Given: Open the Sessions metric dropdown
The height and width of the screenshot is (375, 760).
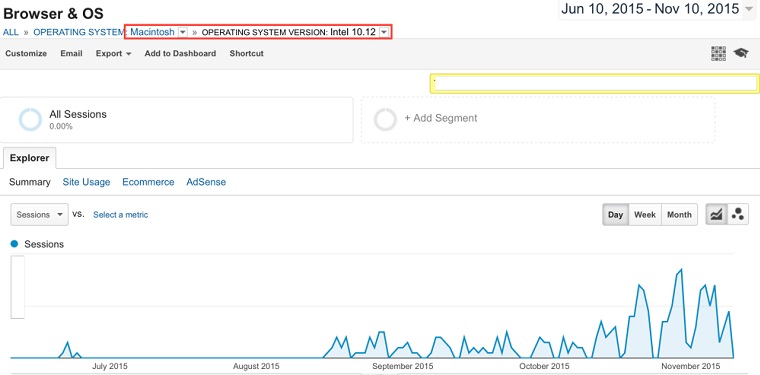Looking at the screenshot, I should (x=39, y=215).
